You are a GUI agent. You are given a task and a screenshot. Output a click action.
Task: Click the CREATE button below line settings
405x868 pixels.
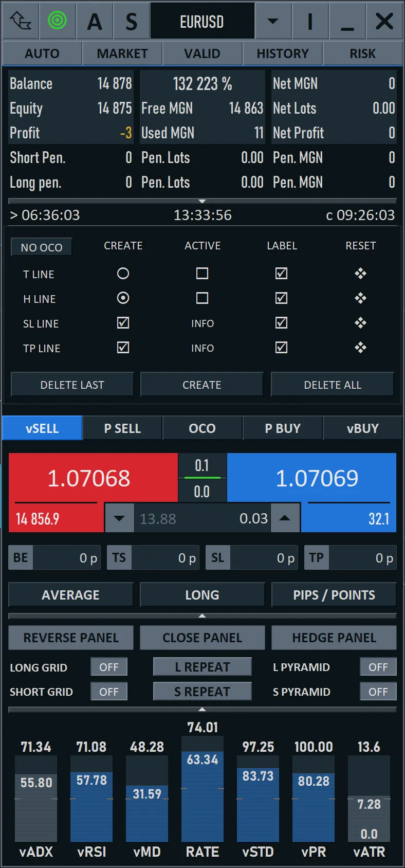coord(202,385)
